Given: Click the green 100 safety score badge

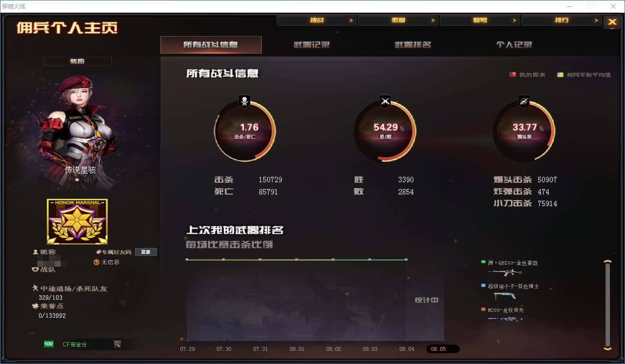Looking at the screenshot, I should (x=48, y=344).
